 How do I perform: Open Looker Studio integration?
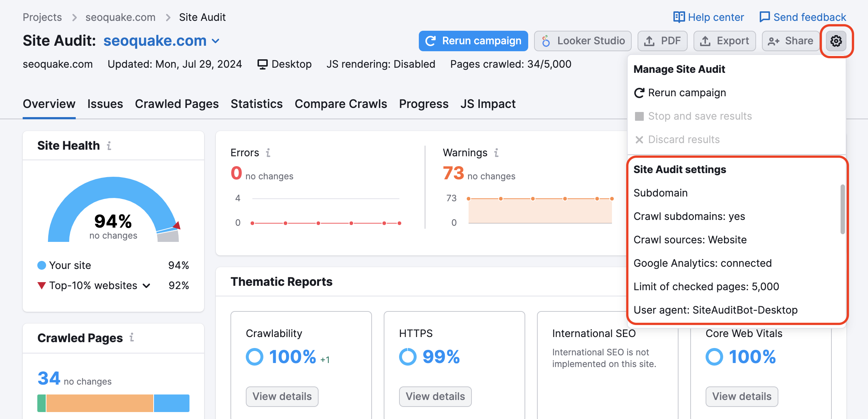pyautogui.click(x=583, y=41)
